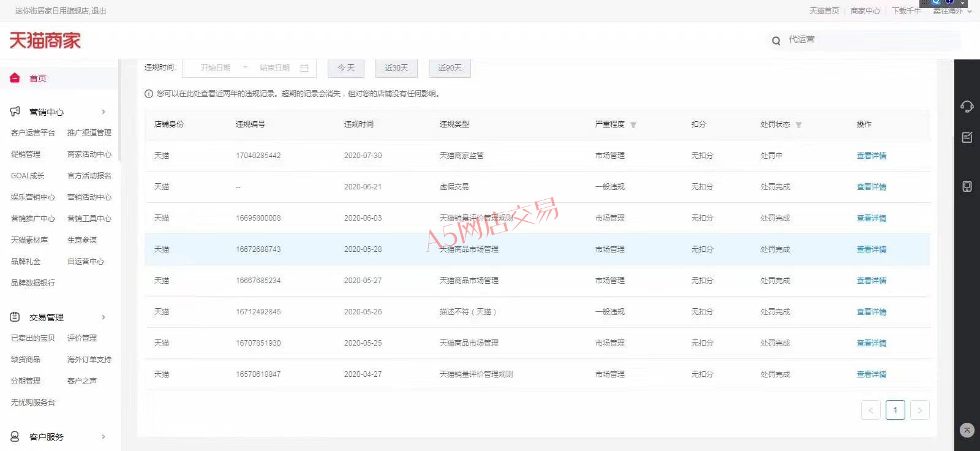Click the customer service person icon
Viewport: 980px width, 451px height.
(x=15, y=436)
